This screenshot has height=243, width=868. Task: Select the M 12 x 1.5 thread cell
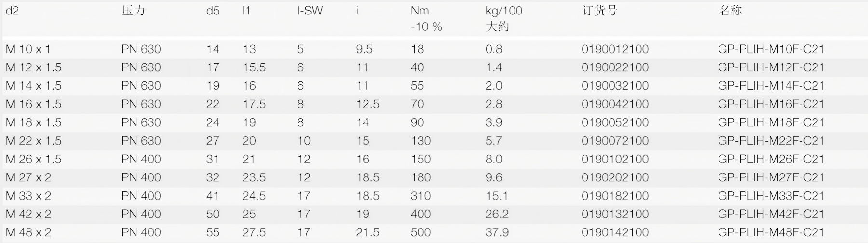(x=33, y=67)
